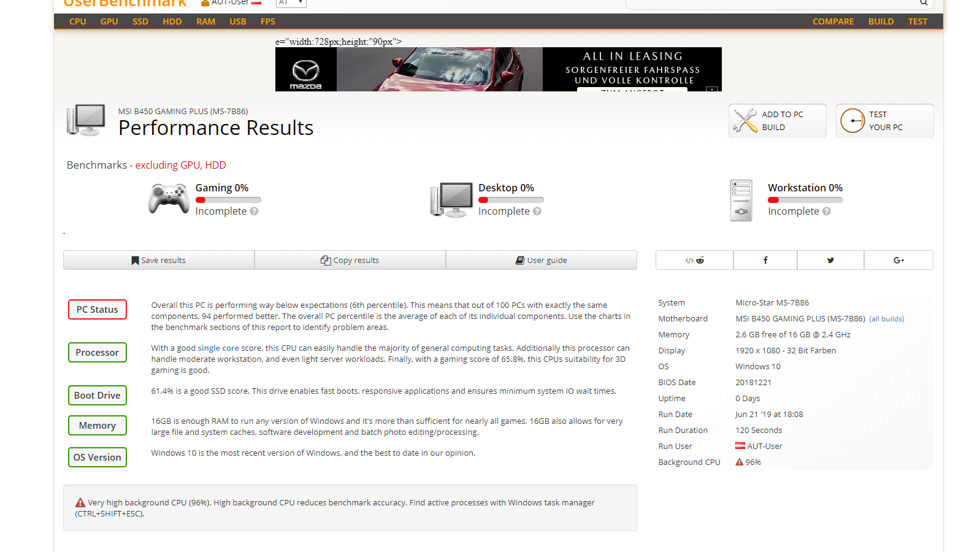Open the GPU category in the navigation bar
The height and width of the screenshot is (552, 980).
pos(109,21)
